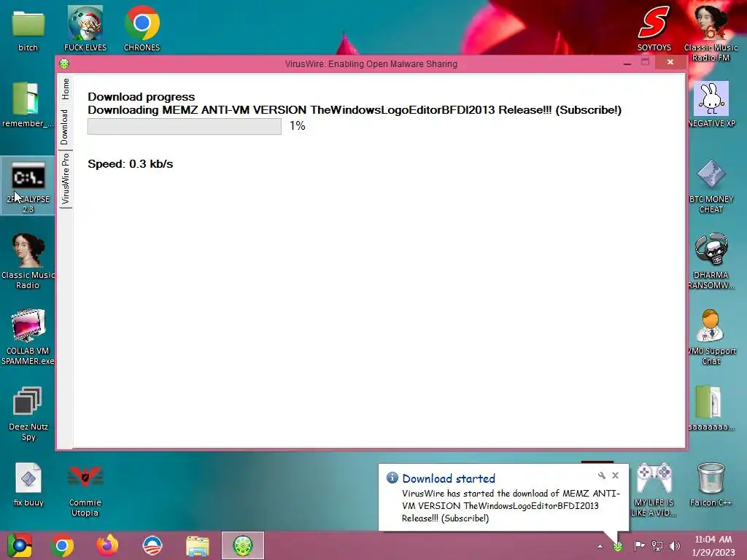Viewport: 747px width, 560px height.
Task: Click the Download started notification title
Action: 449,478
